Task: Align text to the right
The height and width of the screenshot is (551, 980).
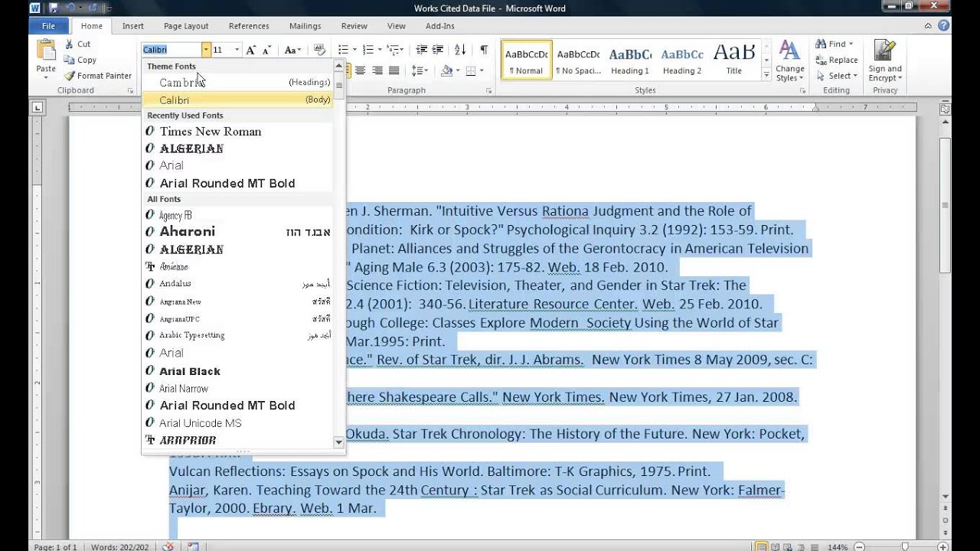Action: point(377,70)
